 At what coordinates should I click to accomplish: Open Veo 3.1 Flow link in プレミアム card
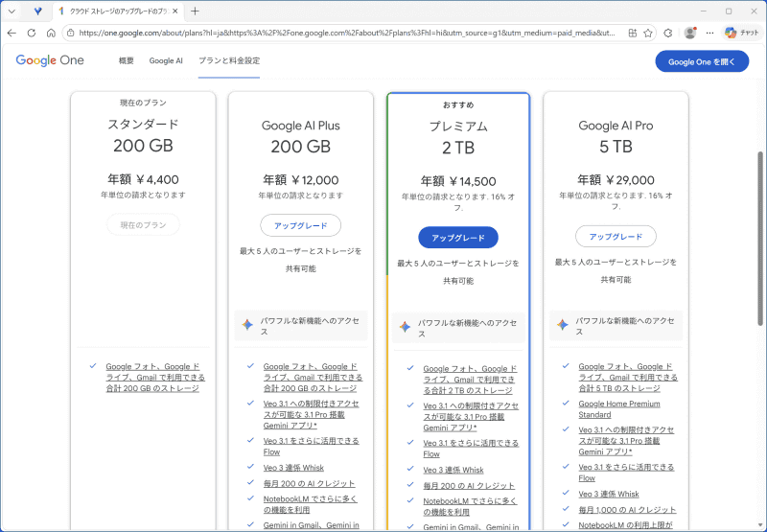pyautogui.click(x=471, y=449)
